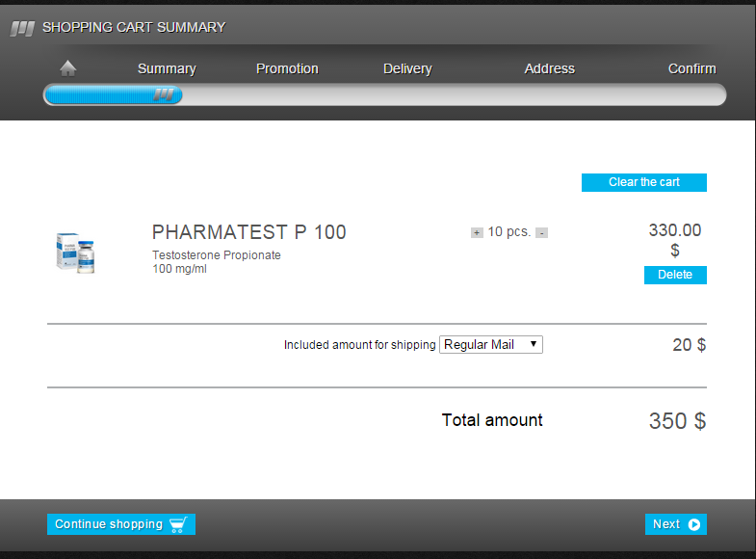The image size is (756, 559).
Task: Click the 10 pcs. quantity text
Action: pyautogui.click(x=508, y=232)
